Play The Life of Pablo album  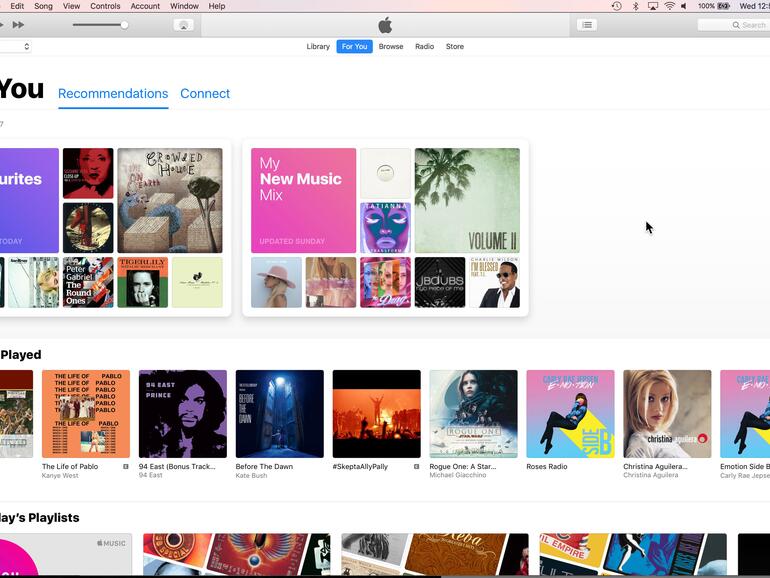coord(86,414)
